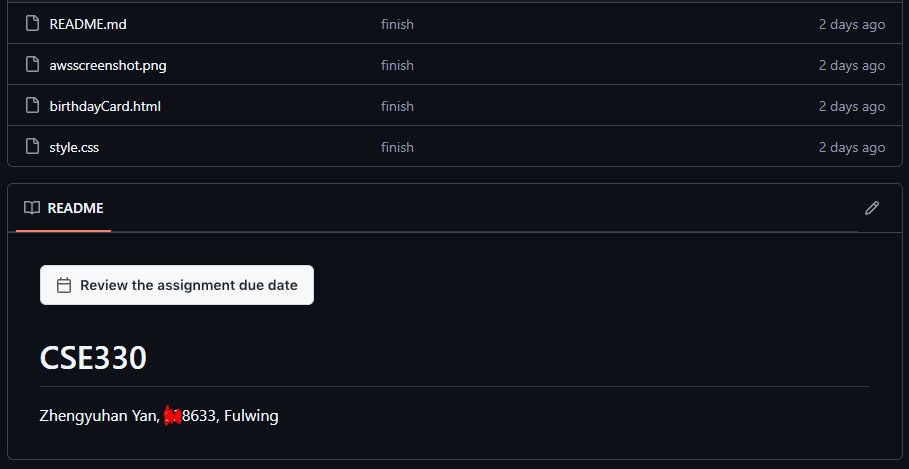Open the README.md file
Screen dimensions: 909x469
point(88,24)
